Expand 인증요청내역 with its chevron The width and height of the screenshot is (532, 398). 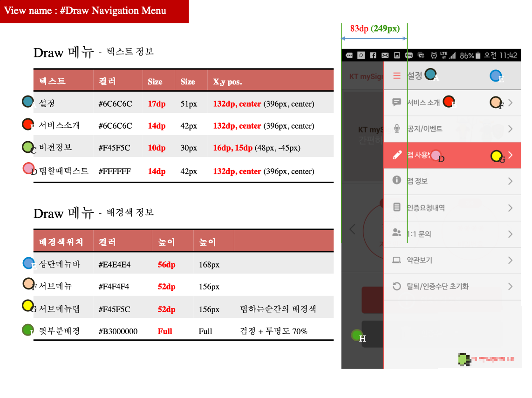(x=511, y=208)
